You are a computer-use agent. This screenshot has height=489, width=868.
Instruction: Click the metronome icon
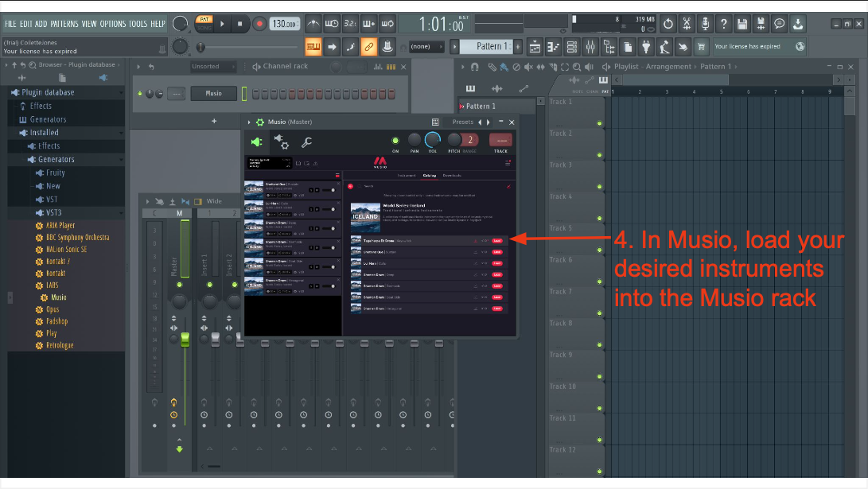314,24
